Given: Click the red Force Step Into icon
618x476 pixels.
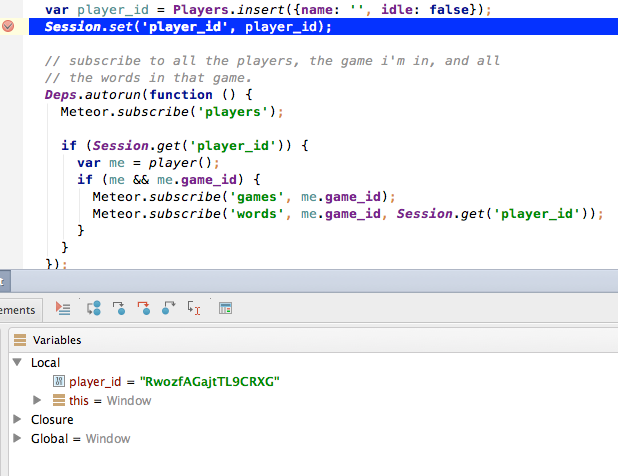Looking at the screenshot, I should click(x=144, y=308).
